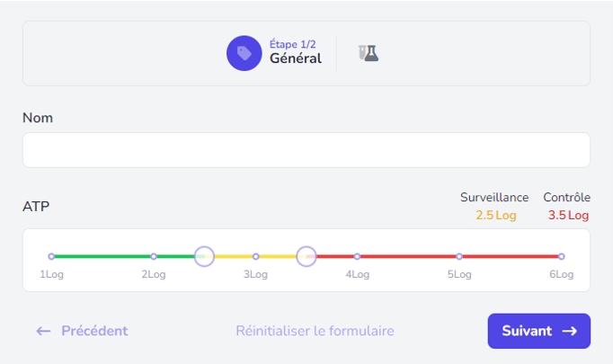Click the 6Log marker on ATP scale
This screenshot has height=364, width=613.
(x=561, y=256)
